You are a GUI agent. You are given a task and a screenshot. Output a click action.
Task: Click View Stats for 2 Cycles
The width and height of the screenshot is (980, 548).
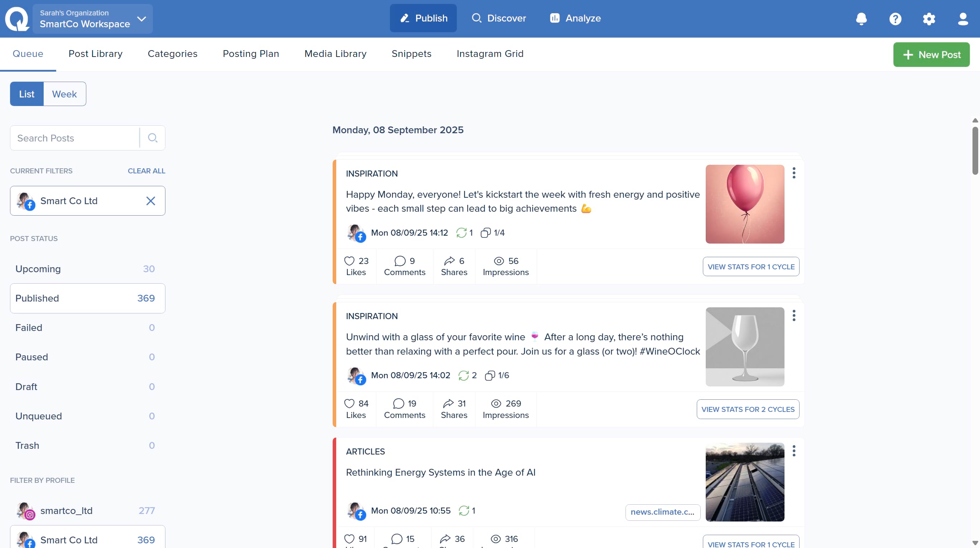point(748,409)
